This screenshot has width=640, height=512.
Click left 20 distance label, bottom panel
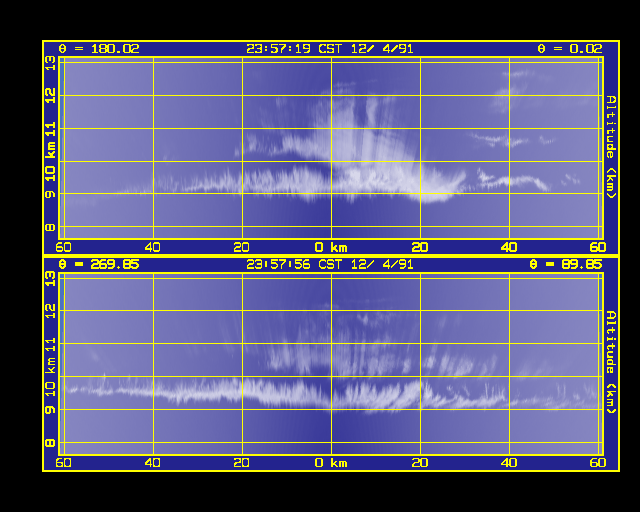[x=242, y=463]
